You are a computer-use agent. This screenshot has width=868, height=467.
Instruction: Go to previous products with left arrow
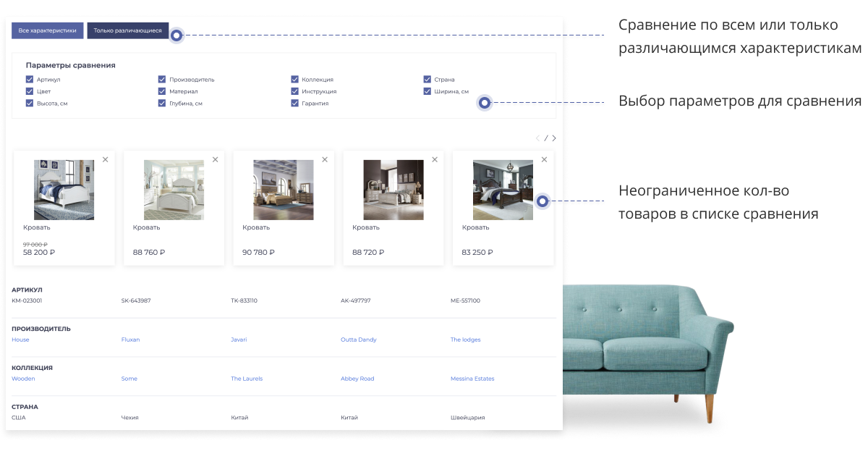537,138
